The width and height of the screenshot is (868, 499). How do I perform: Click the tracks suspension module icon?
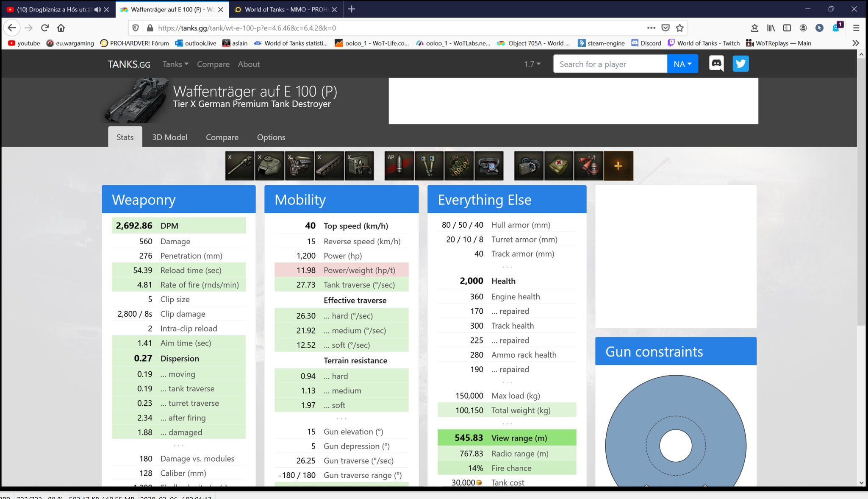pos(329,166)
